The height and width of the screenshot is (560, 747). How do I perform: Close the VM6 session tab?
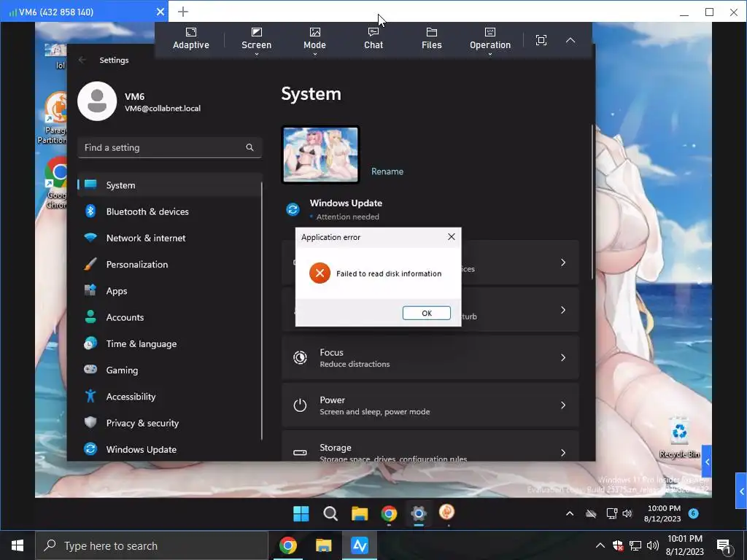160,12
